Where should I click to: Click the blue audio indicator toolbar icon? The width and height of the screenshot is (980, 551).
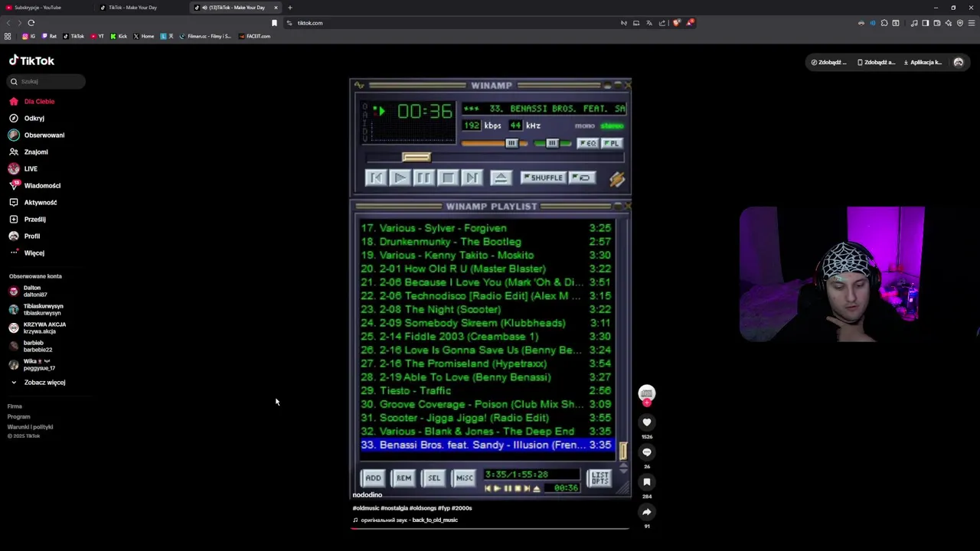pyautogui.click(x=872, y=23)
